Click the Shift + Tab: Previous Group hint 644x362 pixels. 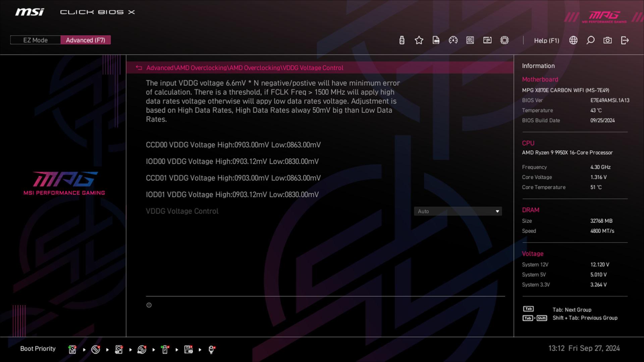(x=585, y=318)
